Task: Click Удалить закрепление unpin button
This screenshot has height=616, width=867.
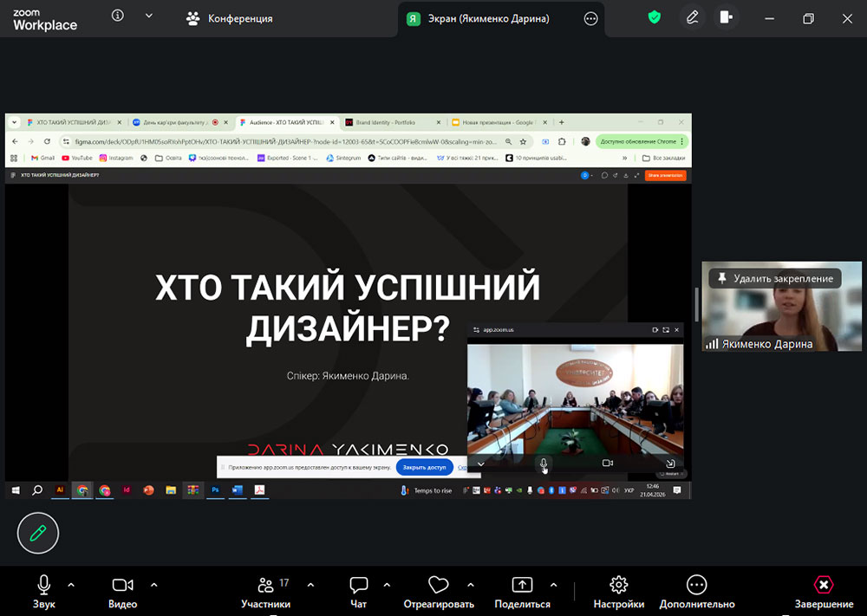Action: [774, 278]
